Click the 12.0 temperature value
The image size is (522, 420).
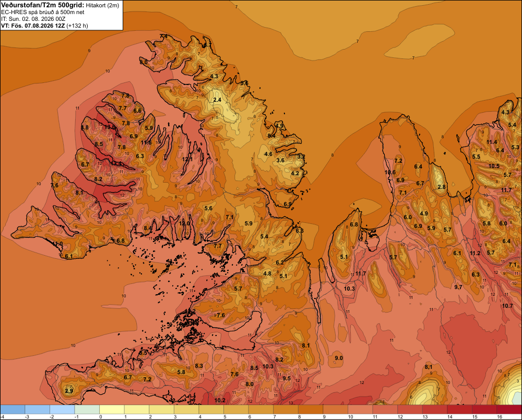point(184,224)
